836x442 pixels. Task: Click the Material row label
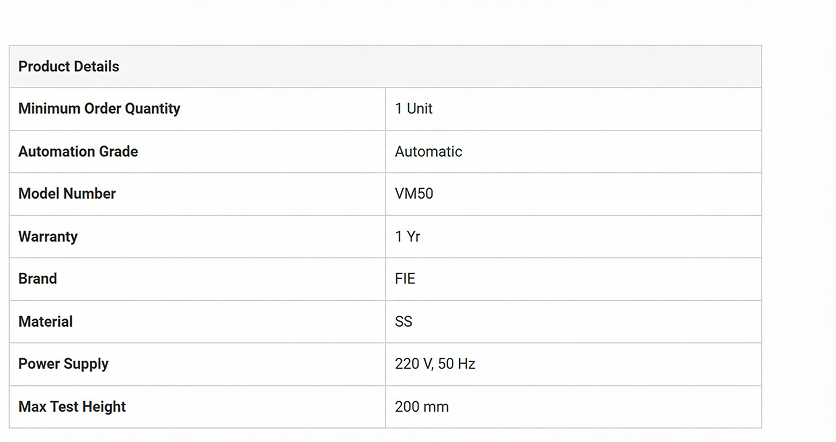tap(46, 321)
